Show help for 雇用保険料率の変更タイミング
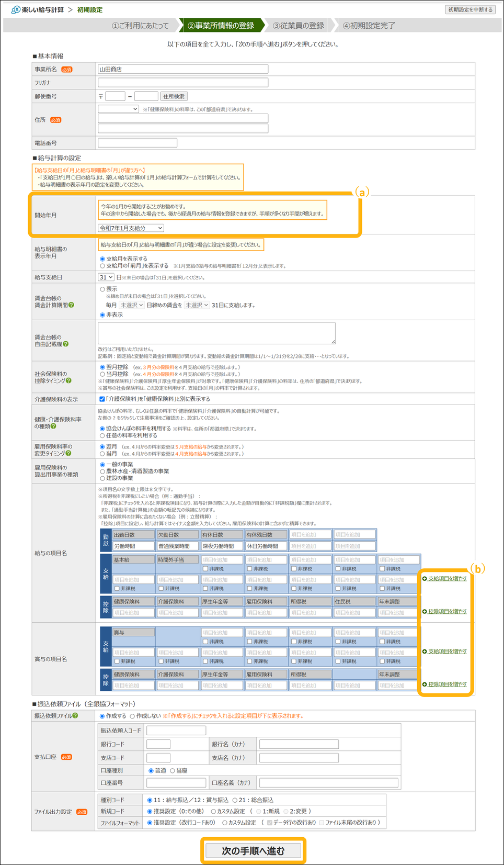504x865 pixels. click(x=68, y=454)
